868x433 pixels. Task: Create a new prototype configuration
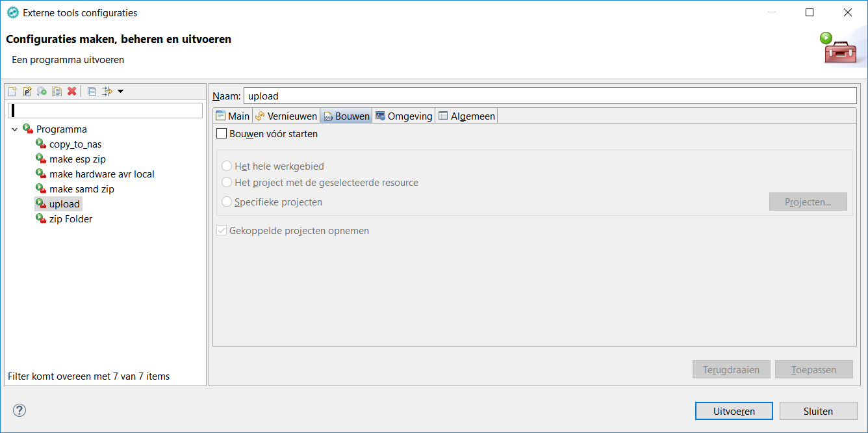pyautogui.click(x=27, y=91)
